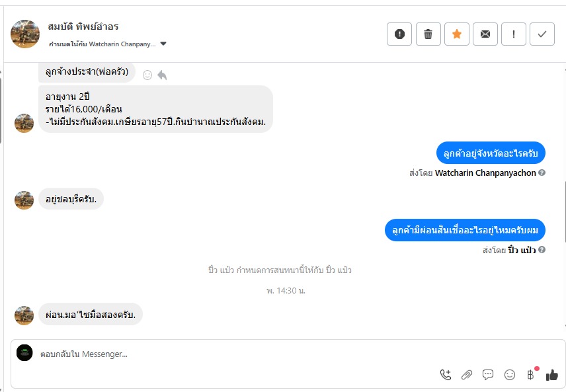Mark conversation as spam with octagon icon
The height and width of the screenshot is (392, 566).
(x=399, y=34)
